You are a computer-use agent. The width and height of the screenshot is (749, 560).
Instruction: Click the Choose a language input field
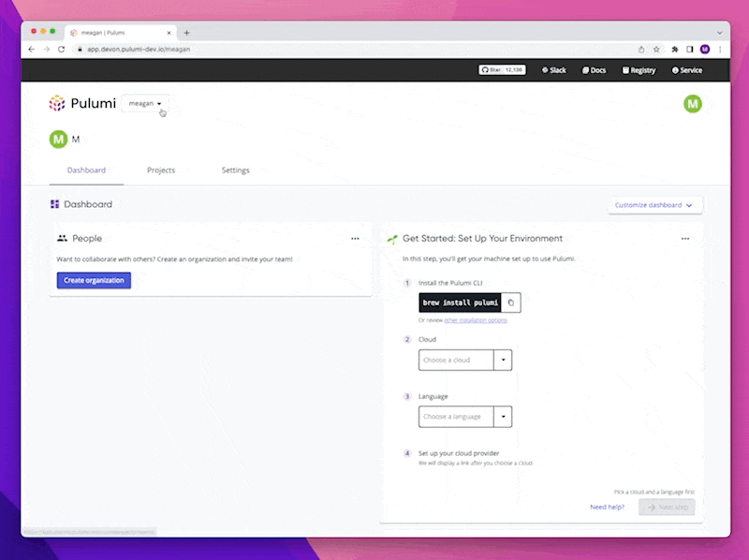tap(456, 417)
